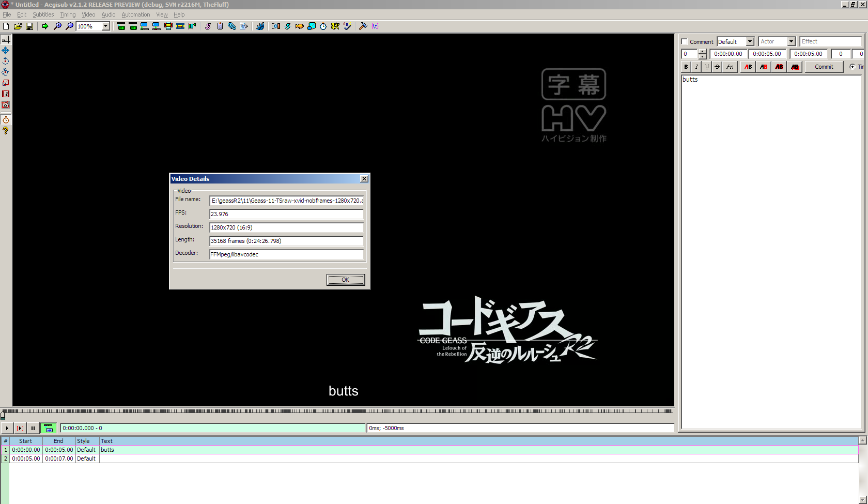Image resolution: width=868 pixels, height=504 pixels.
Task: Play current line with red bracket button
Action: click(20, 428)
